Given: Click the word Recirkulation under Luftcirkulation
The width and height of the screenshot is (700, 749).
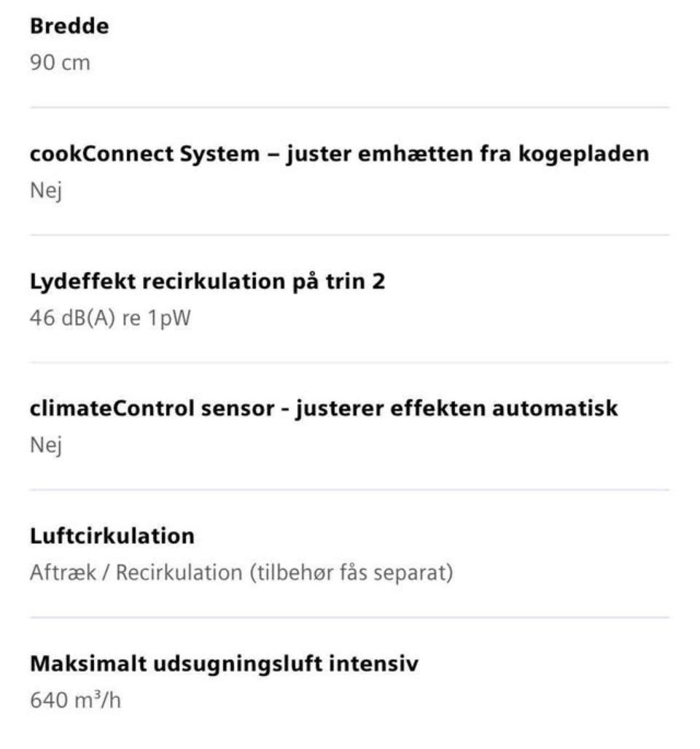Looking at the screenshot, I should click(x=179, y=573).
